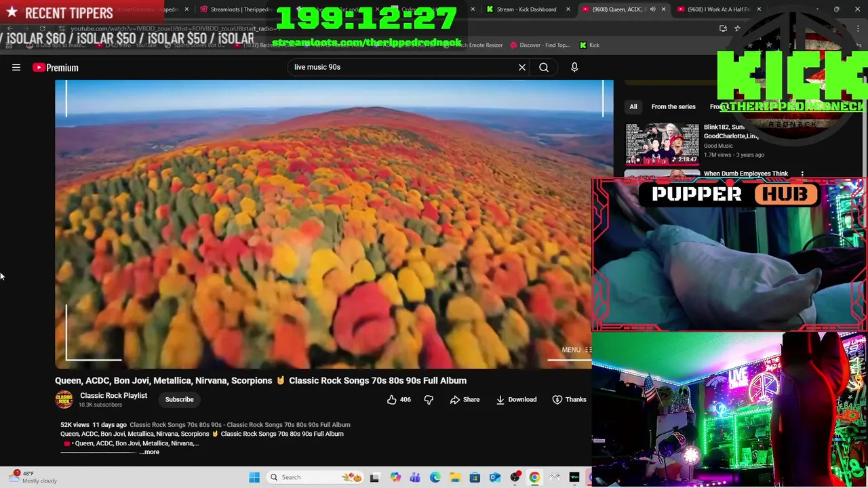868x488 pixels.
Task: Open Outlook from the taskbar
Action: tap(495, 477)
